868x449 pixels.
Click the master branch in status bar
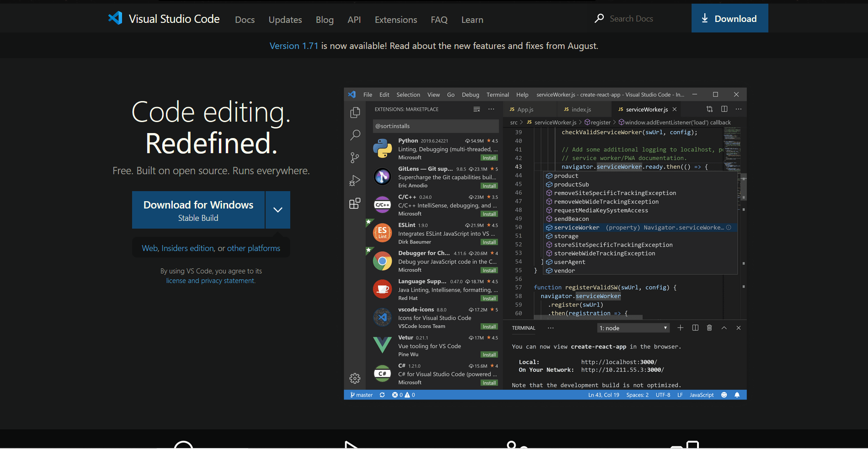361,395
